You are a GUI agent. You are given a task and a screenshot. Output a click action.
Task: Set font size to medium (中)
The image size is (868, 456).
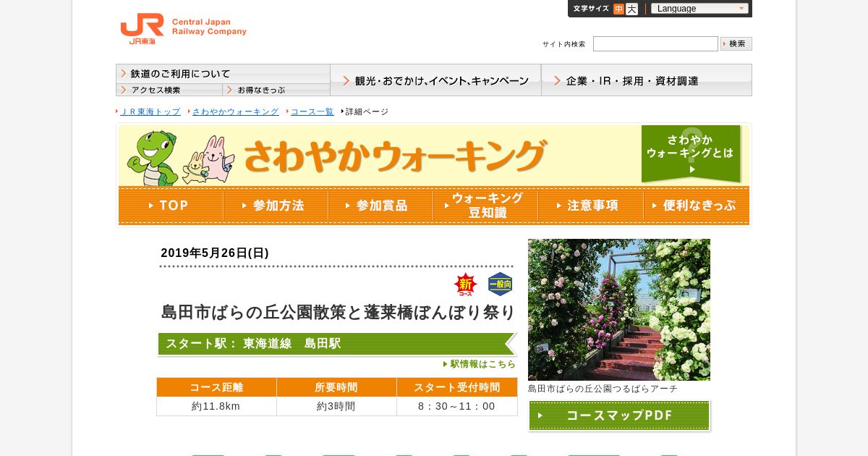coord(618,9)
